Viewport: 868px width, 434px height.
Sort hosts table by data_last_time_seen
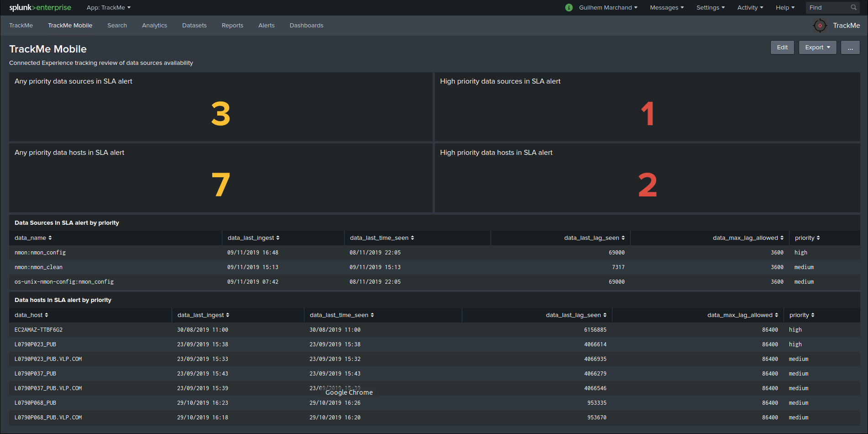pos(342,315)
